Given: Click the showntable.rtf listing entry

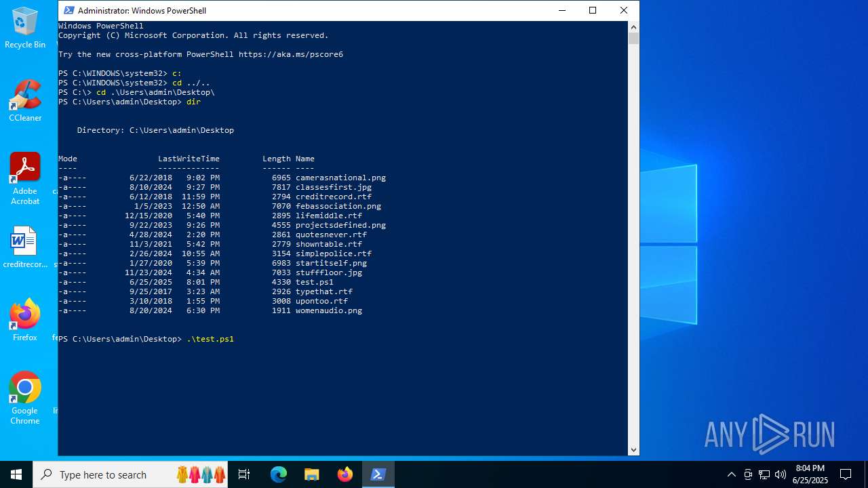Looking at the screenshot, I should (x=329, y=244).
